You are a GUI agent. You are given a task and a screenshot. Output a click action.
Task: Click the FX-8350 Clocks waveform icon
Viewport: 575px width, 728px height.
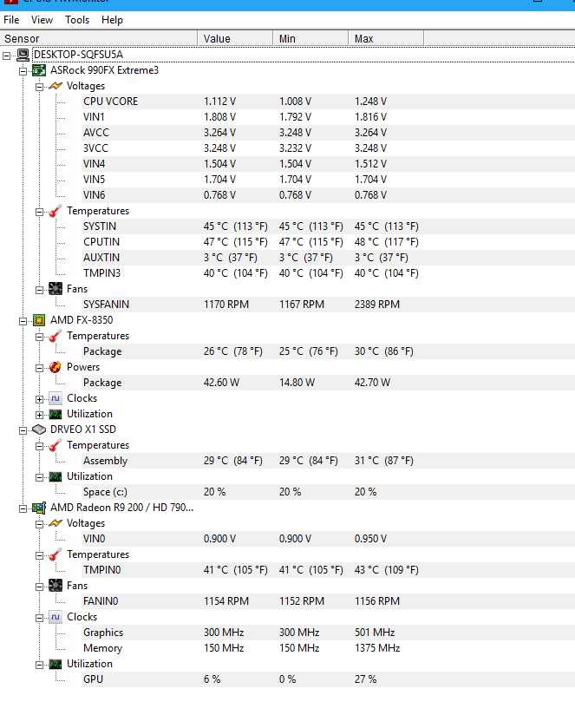[x=56, y=398]
